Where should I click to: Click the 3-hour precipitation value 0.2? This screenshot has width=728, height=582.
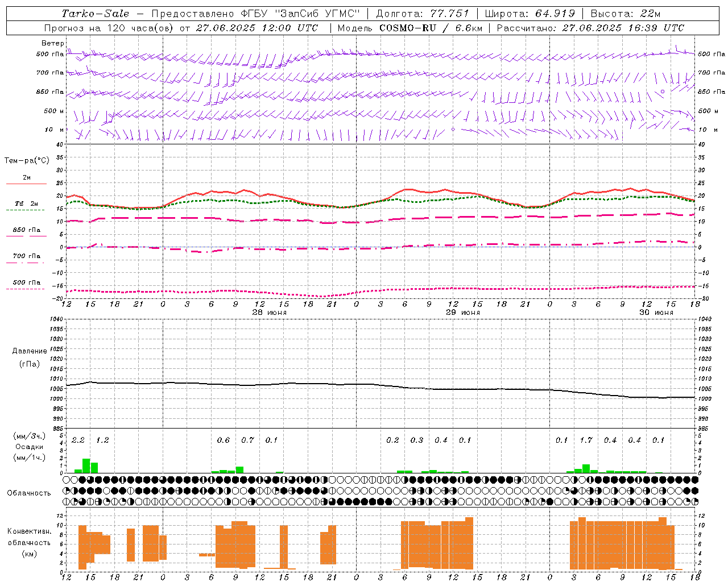pos(392,440)
